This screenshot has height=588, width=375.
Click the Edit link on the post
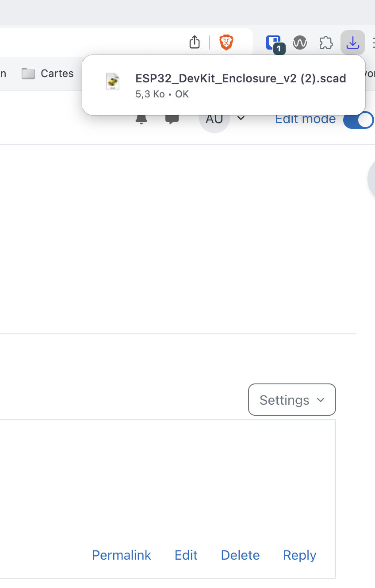point(186,555)
